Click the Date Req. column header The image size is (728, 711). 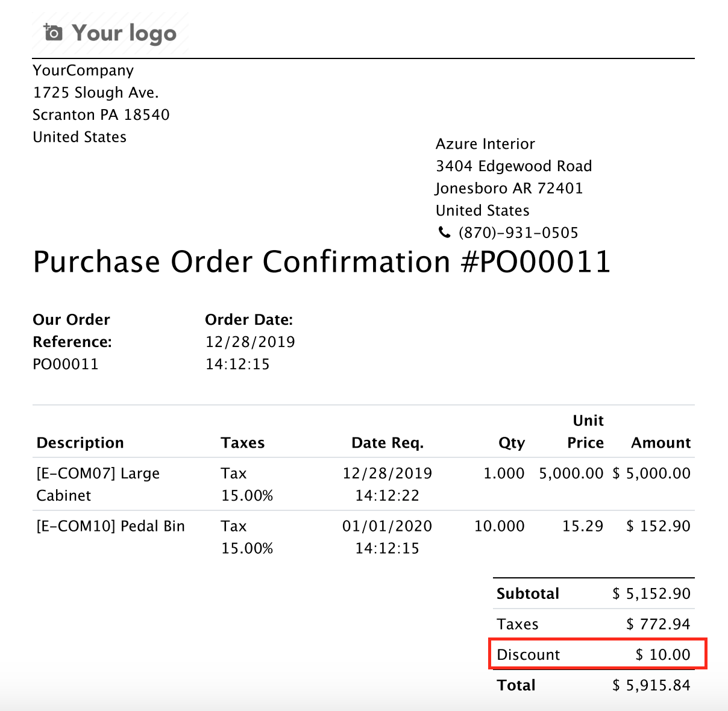point(388,443)
